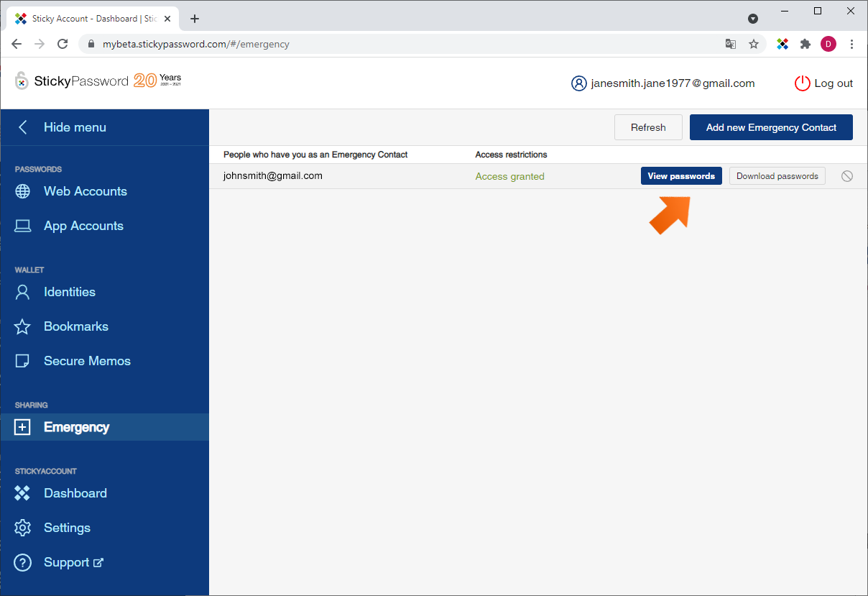Click View passwords for johnsmith@gmail.com
This screenshot has width=868, height=596.
(681, 176)
